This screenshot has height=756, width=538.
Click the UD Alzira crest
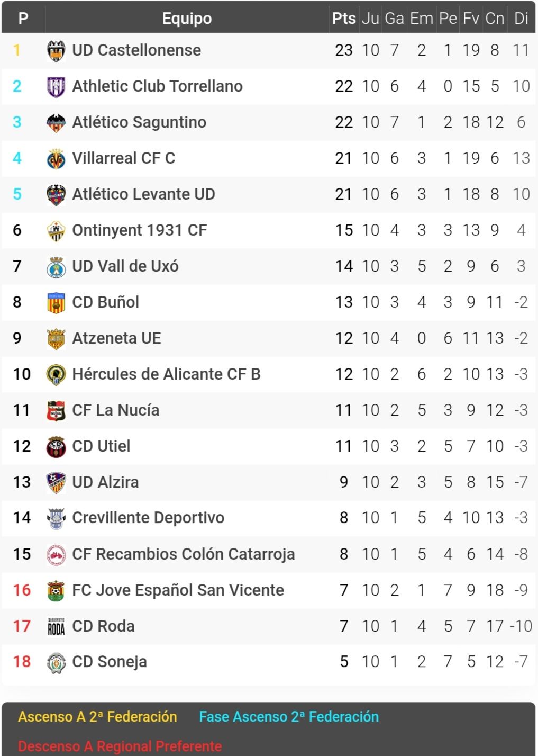point(56,483)
